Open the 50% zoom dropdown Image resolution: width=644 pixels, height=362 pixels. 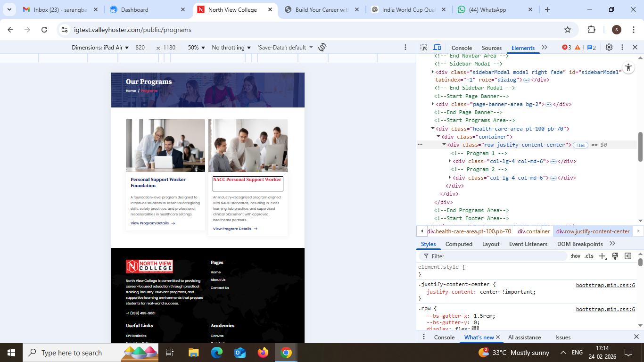196,48
